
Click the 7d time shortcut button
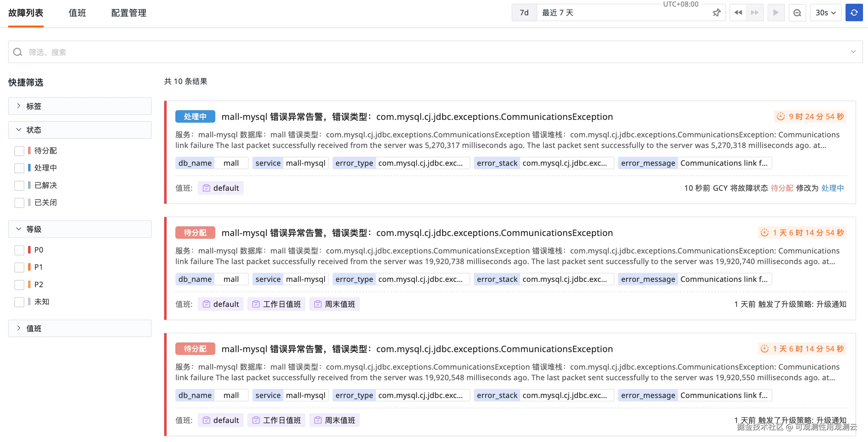(x=524, y=13)
